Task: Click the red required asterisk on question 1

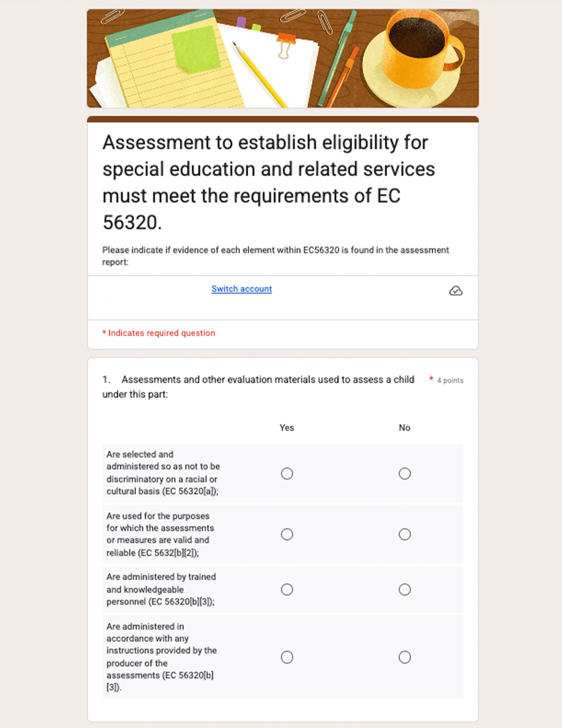Action: pyautogui.click(x=431, y=378)
